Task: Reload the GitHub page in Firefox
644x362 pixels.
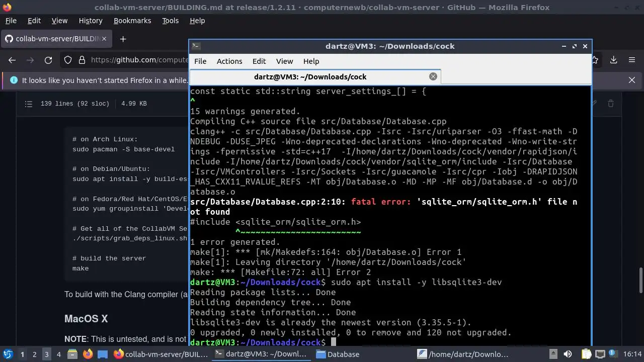Action: click(x=48, y=60)
